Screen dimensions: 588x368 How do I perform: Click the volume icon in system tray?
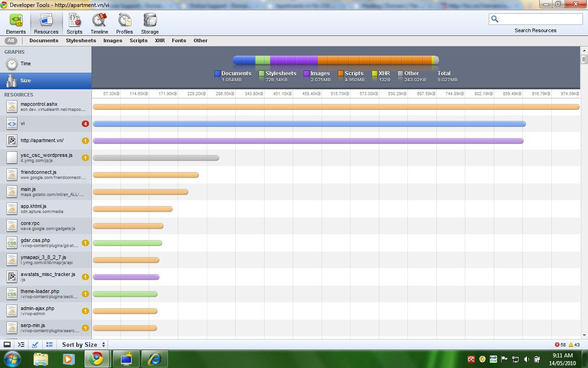[x=526, y=359]
